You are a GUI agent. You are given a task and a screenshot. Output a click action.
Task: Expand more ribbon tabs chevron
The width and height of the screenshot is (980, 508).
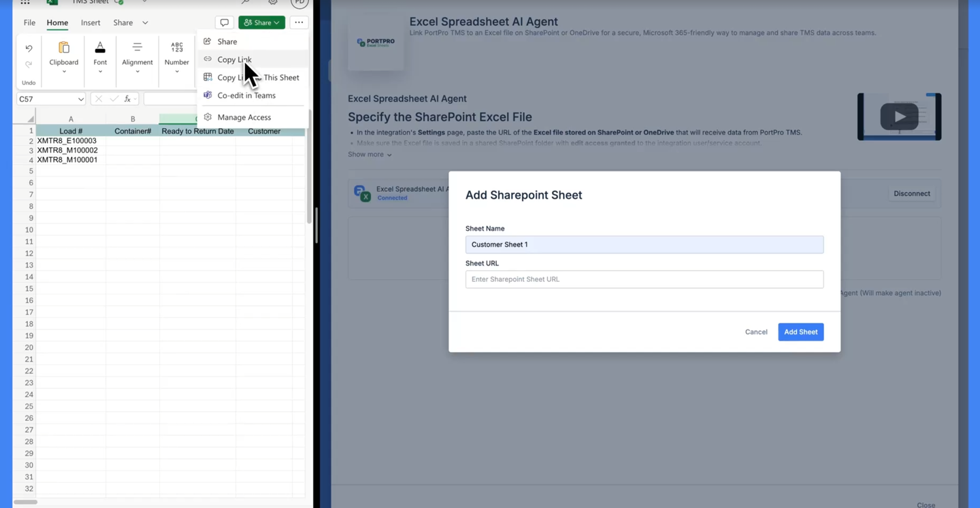(145, 22)
